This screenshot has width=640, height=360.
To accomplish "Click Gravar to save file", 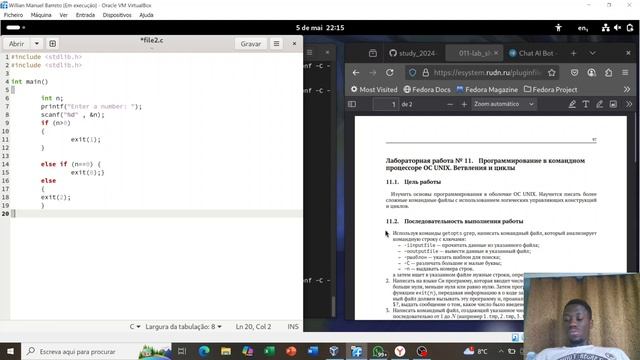I will click(x=251, y=44).
